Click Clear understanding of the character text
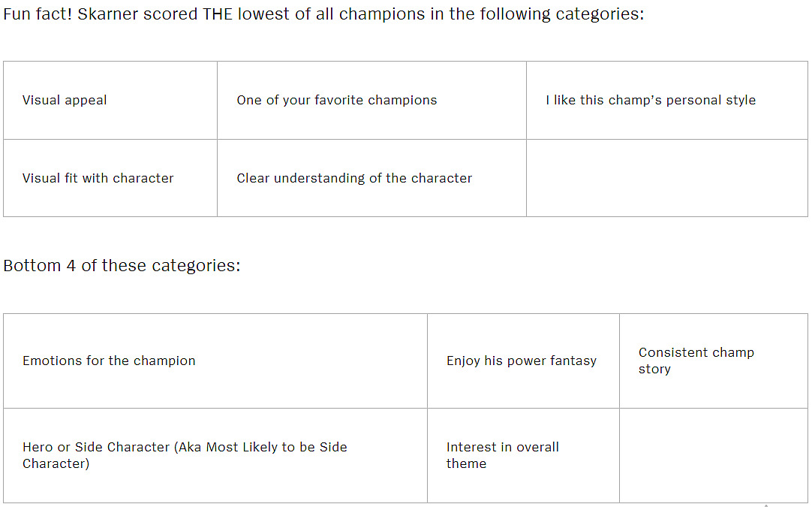Screen dimensions: 812x507 354,178
